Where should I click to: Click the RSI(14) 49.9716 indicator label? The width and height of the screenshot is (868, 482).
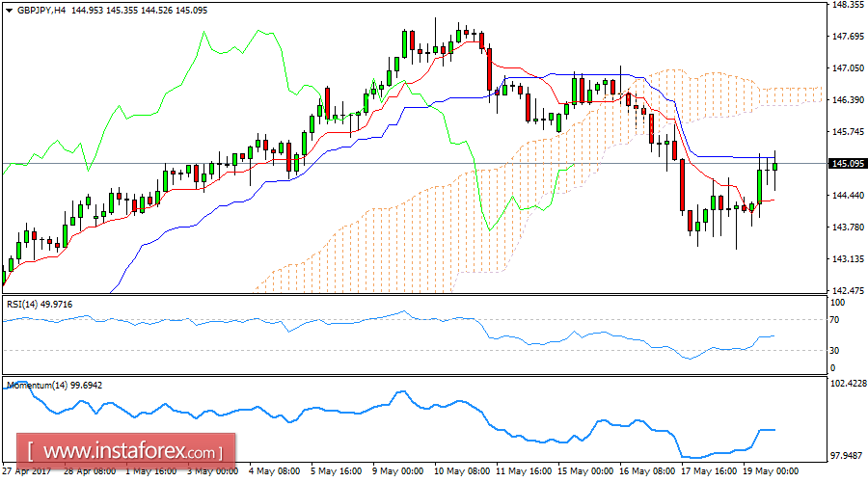[40, 305]
